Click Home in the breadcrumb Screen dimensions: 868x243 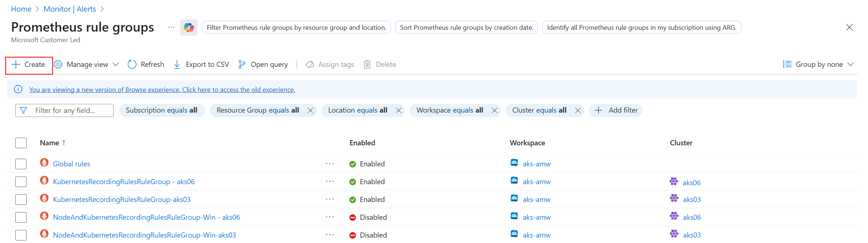[x=21, y=9]
